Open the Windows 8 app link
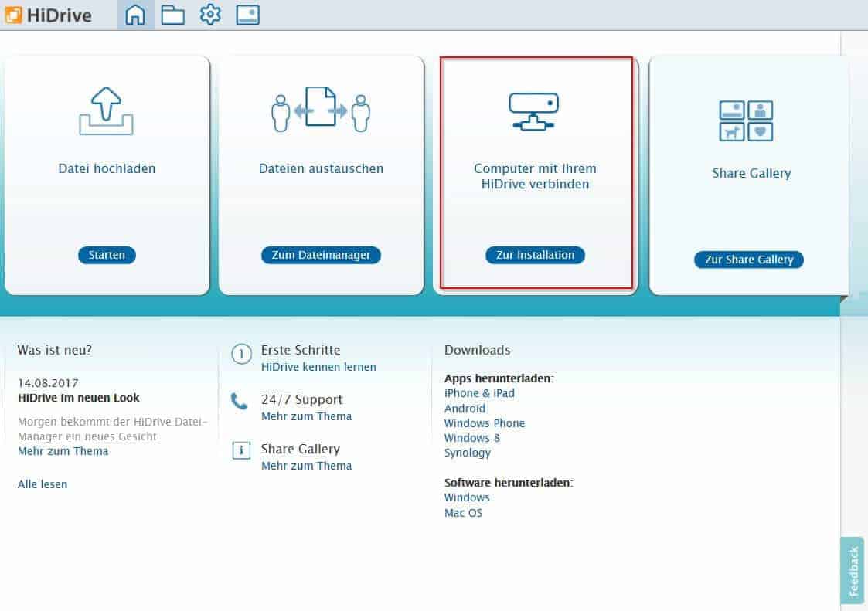 coord(472,438)
